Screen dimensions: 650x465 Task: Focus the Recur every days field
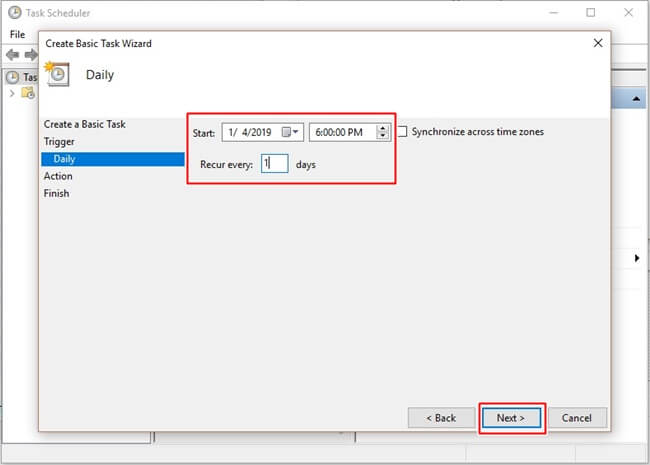point(274,164)
